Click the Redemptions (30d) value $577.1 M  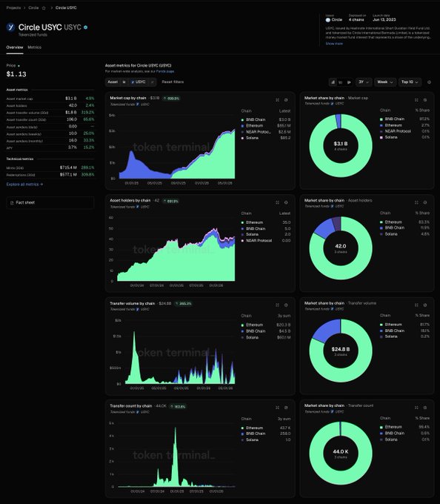[68, 175]
